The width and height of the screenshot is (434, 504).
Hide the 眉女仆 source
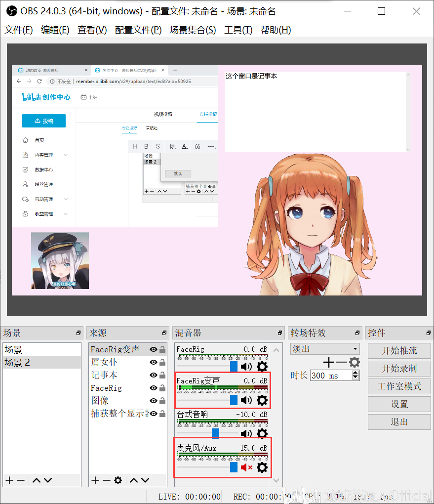click(154, 362)
